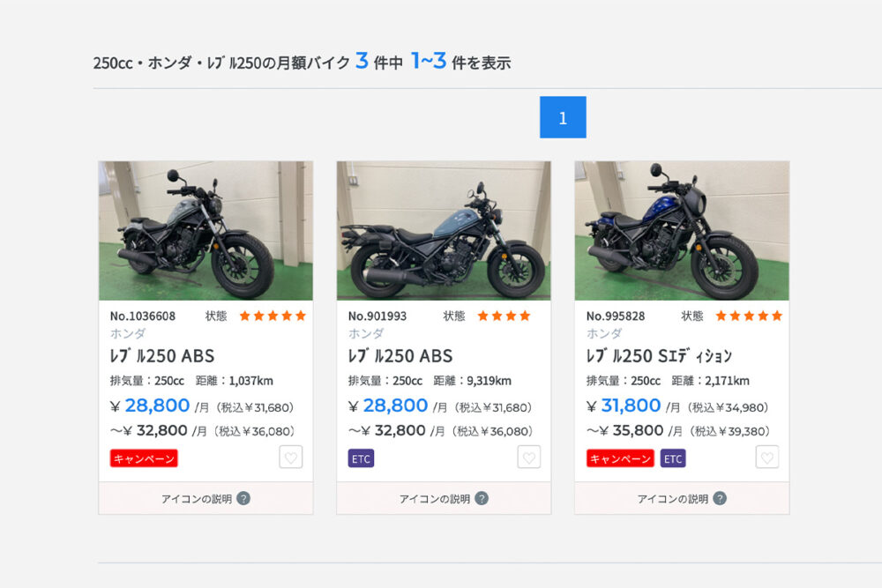The width and height of the screenshot is (882, 588).
Task: Click star rating on bike No.901993
Action: click(x=504, y=316)
